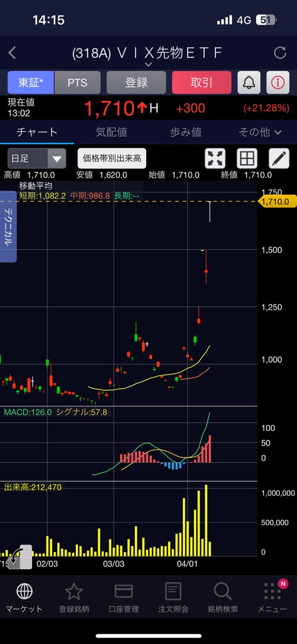Tap the 04/01 date axis label
Screen dimensions: 297x644
(188, 563)
